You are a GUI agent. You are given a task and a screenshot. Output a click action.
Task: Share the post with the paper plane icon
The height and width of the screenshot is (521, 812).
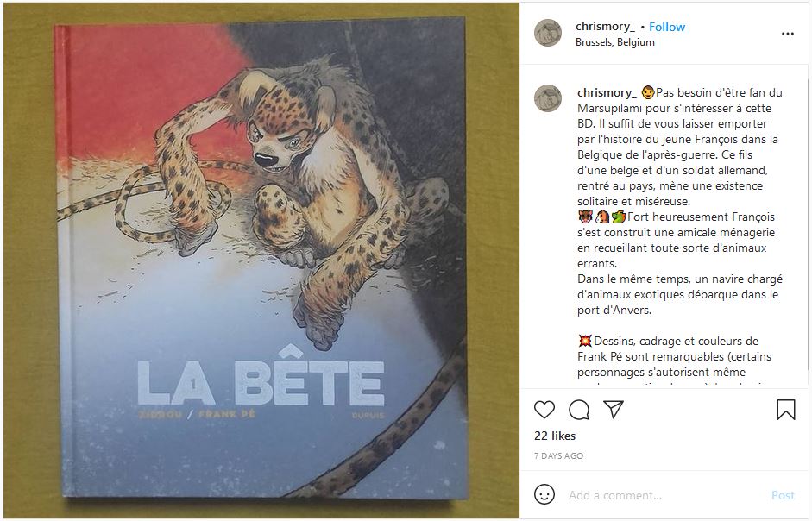point(614,409)
